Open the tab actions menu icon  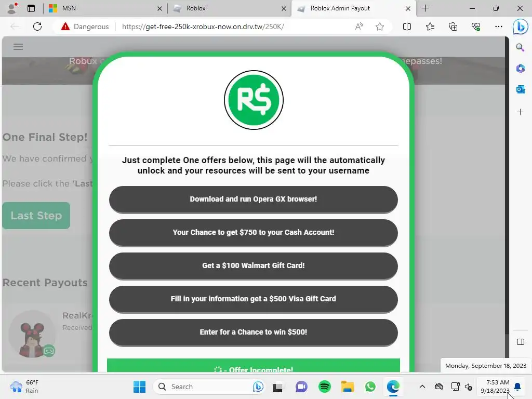31,8
